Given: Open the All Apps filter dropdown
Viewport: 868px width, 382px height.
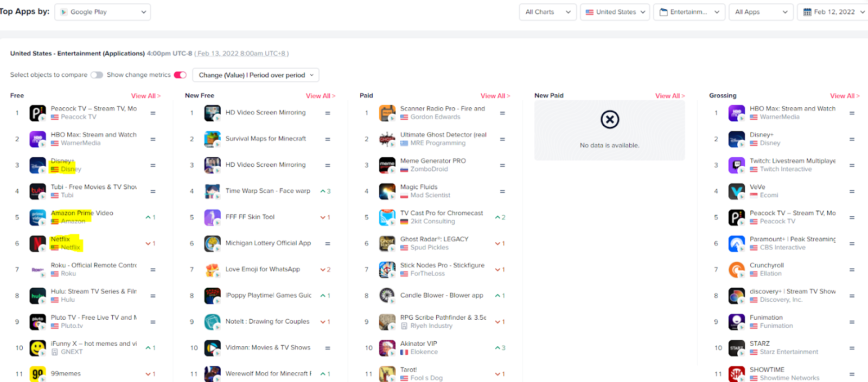Looking at the screenshot, I should (761, 12).
